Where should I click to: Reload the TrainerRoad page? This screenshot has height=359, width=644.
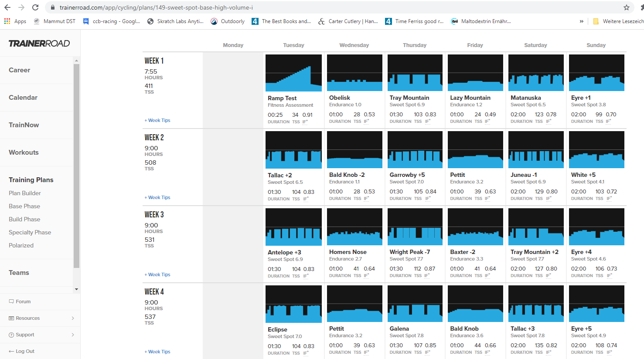35,7
